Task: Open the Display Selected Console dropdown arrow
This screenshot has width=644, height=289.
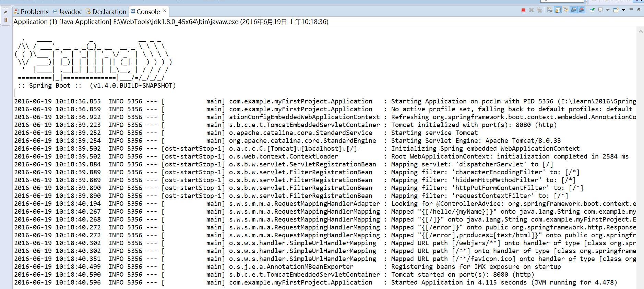Action: pos(608,10)
